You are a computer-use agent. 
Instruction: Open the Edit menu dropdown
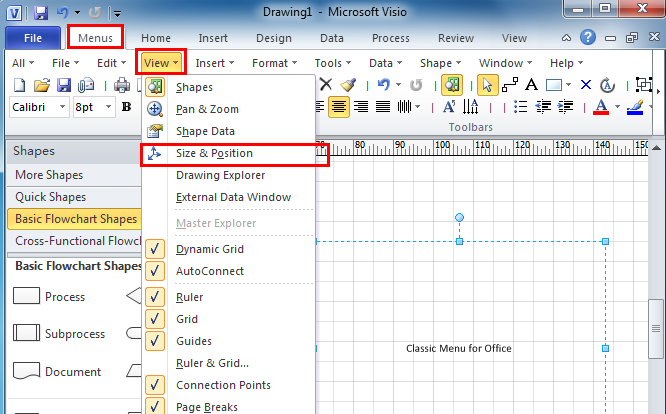pyautogui.click(x=112, y=63)
